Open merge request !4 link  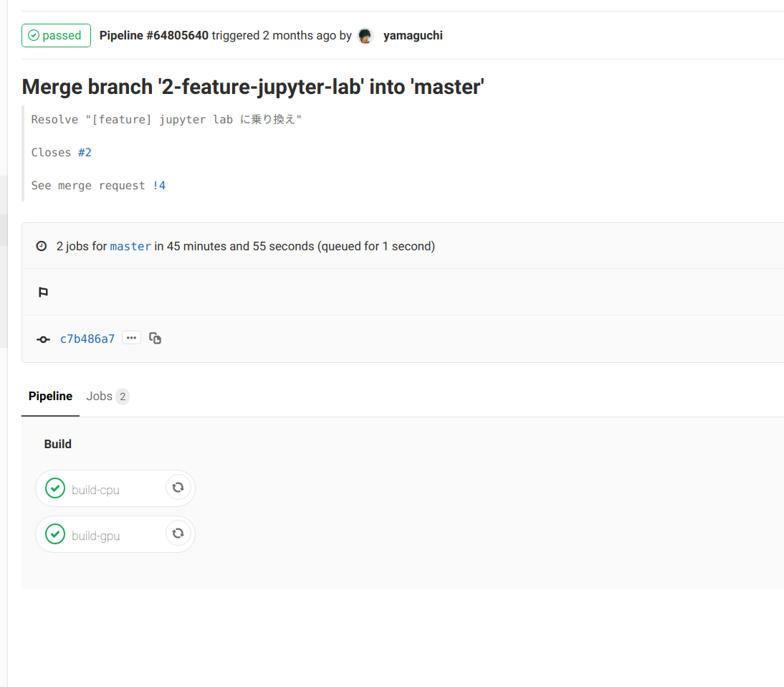click(159, 186)
